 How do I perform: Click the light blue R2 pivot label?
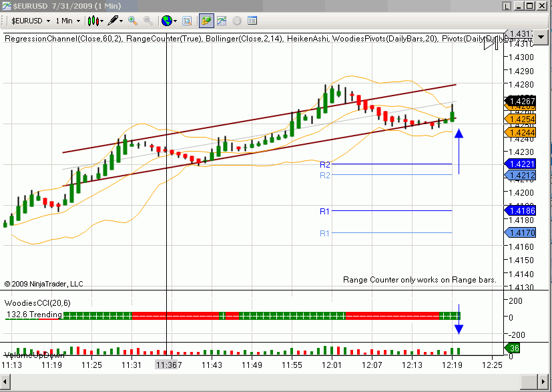click(x=325, y=175)
